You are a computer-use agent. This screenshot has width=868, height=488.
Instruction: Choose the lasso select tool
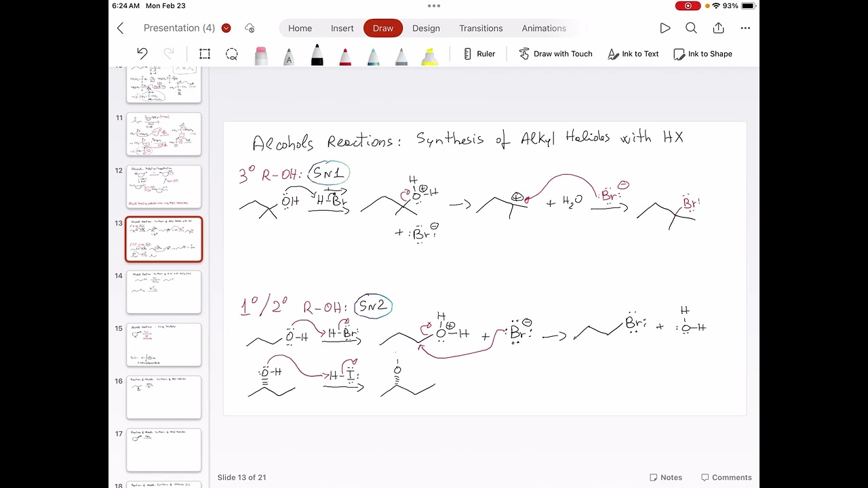(x=232, y=54)
